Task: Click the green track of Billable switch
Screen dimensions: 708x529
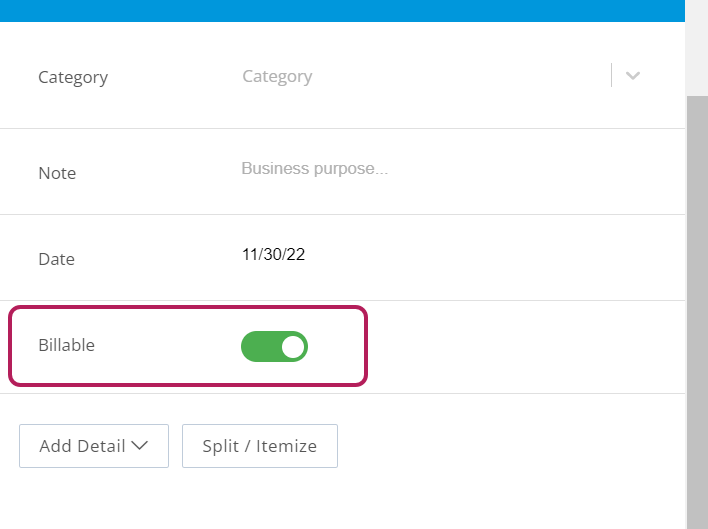Action: (x=260, y=347)
